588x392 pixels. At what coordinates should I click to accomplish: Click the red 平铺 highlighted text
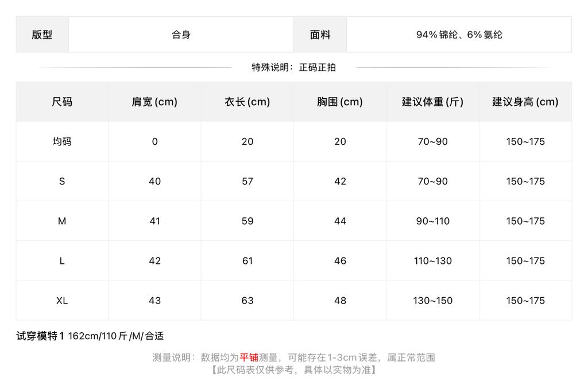tap(249, 358)
